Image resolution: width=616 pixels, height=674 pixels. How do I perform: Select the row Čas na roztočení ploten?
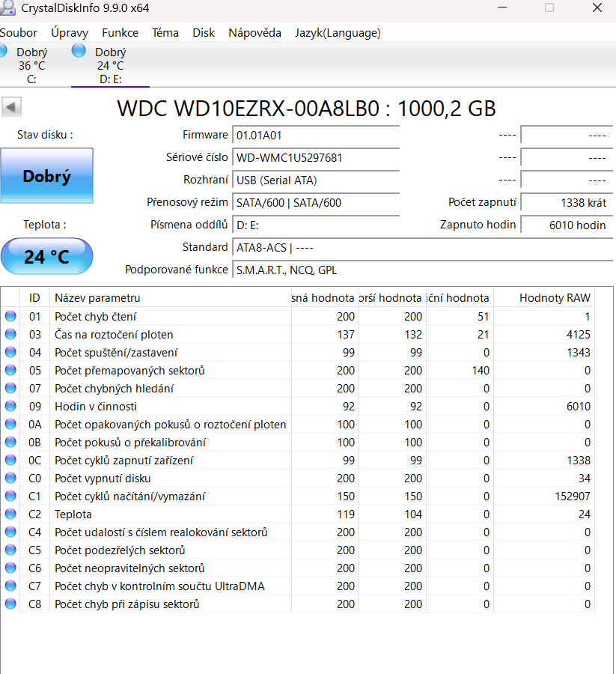point(298,334)
